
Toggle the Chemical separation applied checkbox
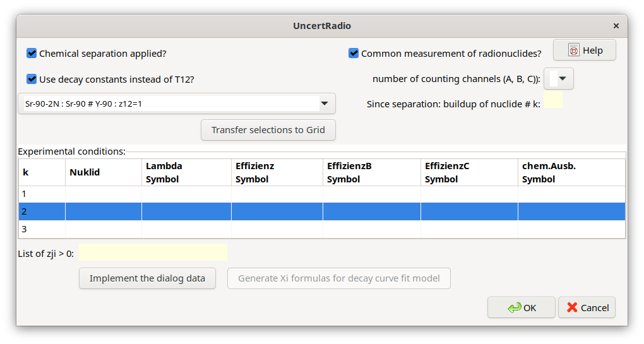(x=32, y=54)
